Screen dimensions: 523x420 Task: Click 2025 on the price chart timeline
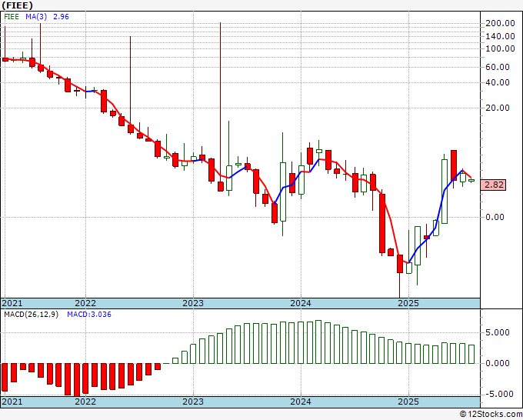click(408, 303)
